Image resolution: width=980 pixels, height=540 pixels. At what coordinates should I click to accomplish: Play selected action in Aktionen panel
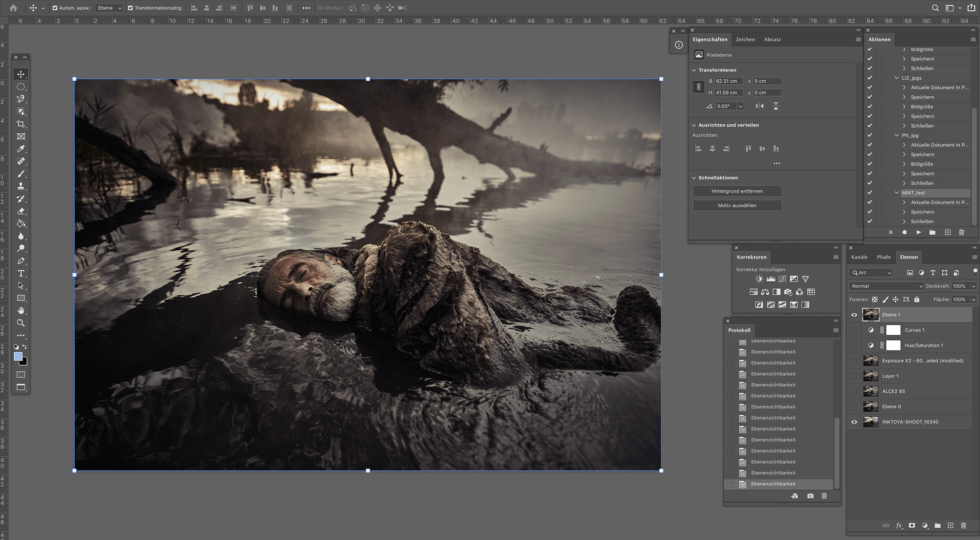point(919,232)
